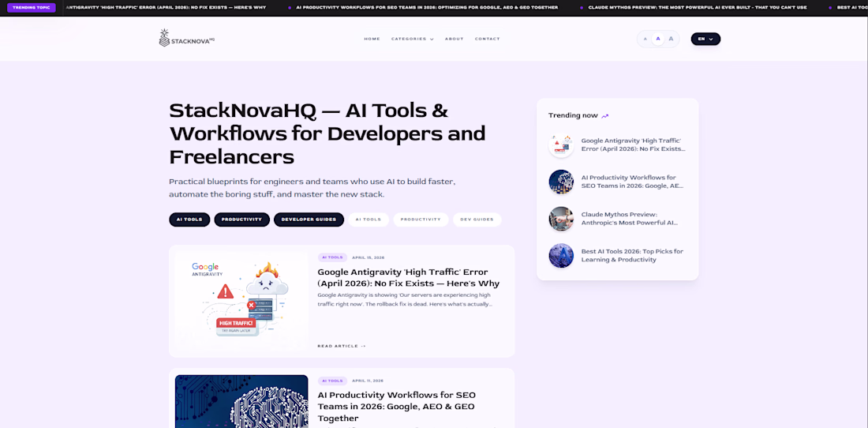Click the Trending Topic badge
Viewport: 868px width, 428px height.
point(32,8)
